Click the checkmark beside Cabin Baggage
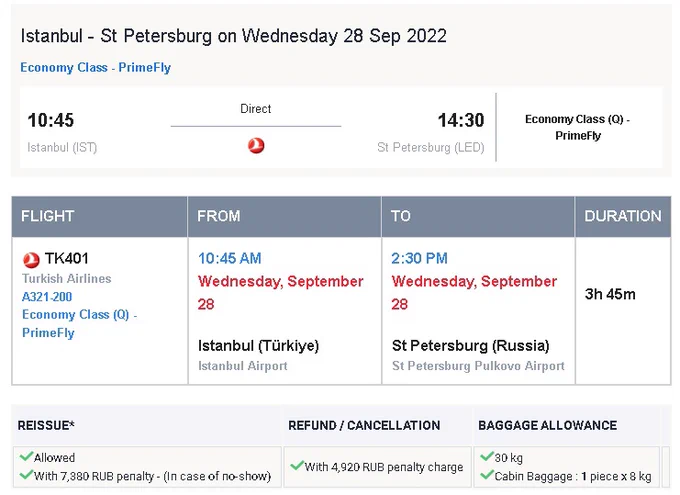 click(487, 475)
